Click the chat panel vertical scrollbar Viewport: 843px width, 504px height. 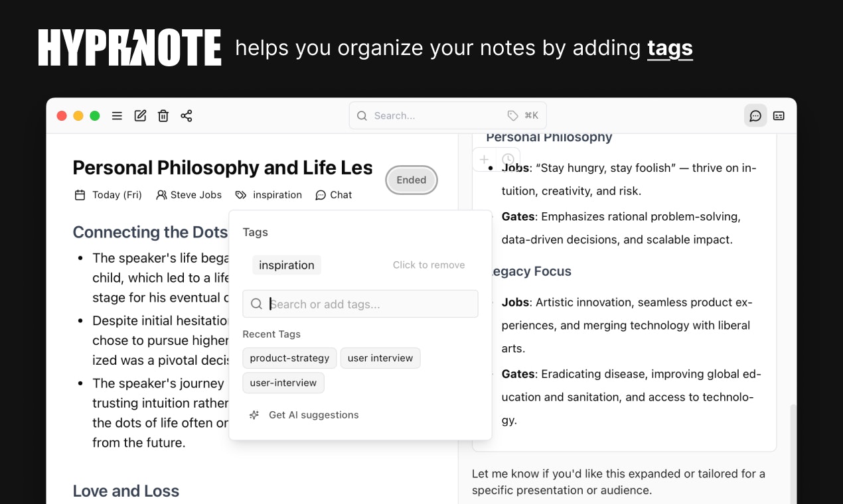pyautogui.click(x=793, y=451)
